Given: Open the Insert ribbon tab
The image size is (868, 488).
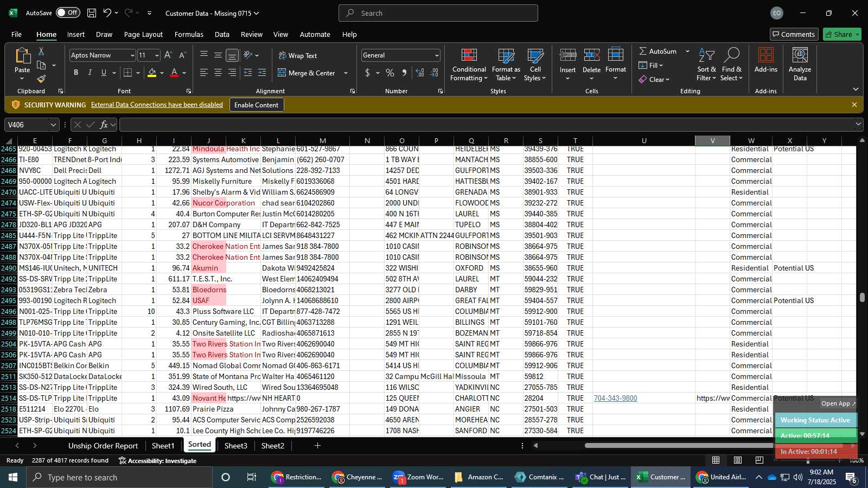Looking at the screenshot, I should [x=76, y=34].
